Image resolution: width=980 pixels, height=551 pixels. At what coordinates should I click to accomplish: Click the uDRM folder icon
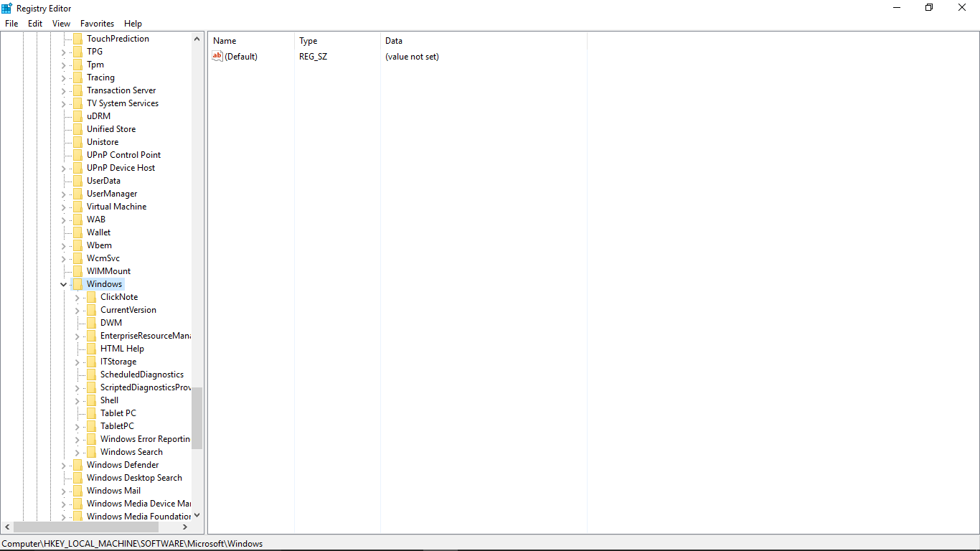coord(77,116)
